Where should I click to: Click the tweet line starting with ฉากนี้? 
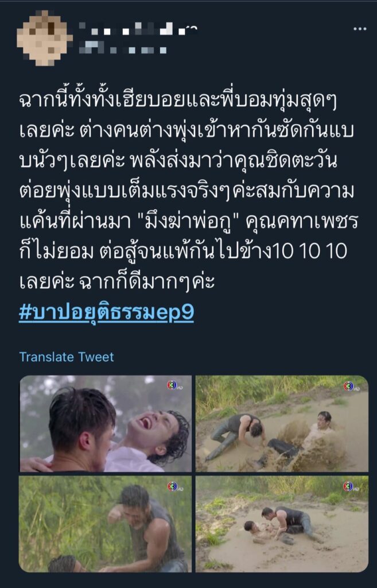(x=178, y=102)
